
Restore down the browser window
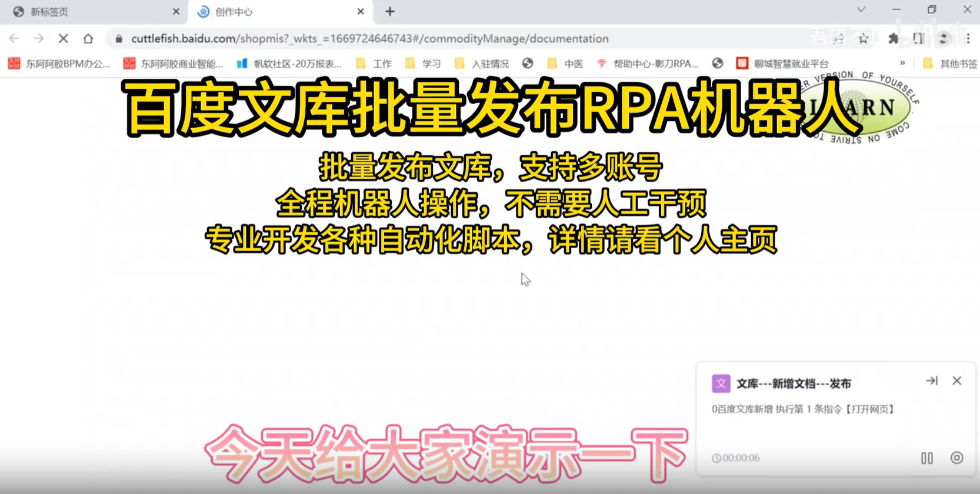(932, 9)
